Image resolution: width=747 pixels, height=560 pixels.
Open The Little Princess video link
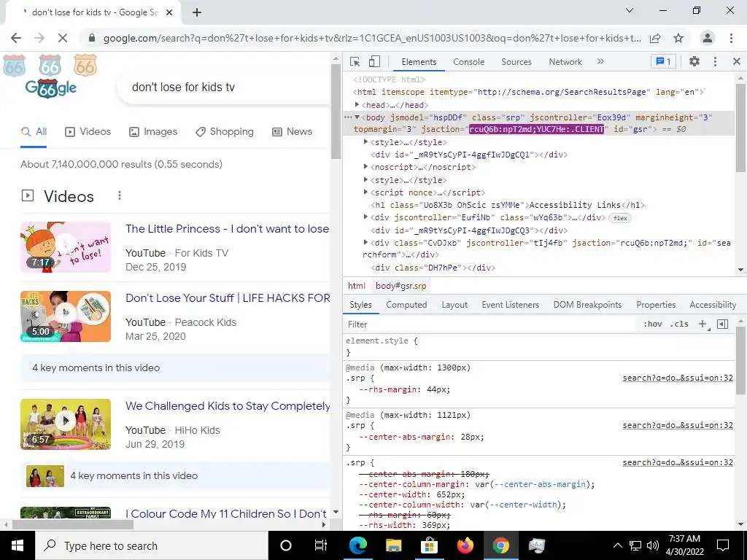coord(228,228)
